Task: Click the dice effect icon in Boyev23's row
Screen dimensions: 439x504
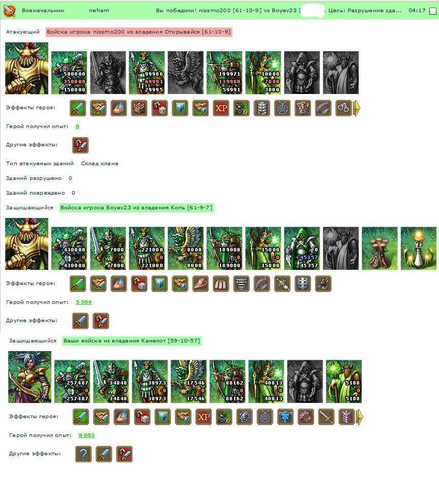Action: [x=139, y=284]
